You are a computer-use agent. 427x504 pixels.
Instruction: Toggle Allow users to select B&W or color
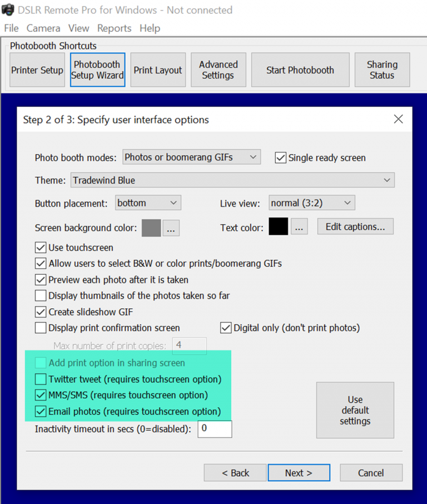click(41, 264)
